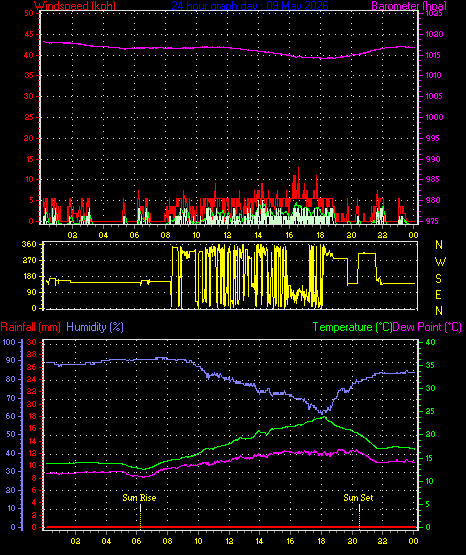Click the 360 label on wind direction axis

pos(29,245)
